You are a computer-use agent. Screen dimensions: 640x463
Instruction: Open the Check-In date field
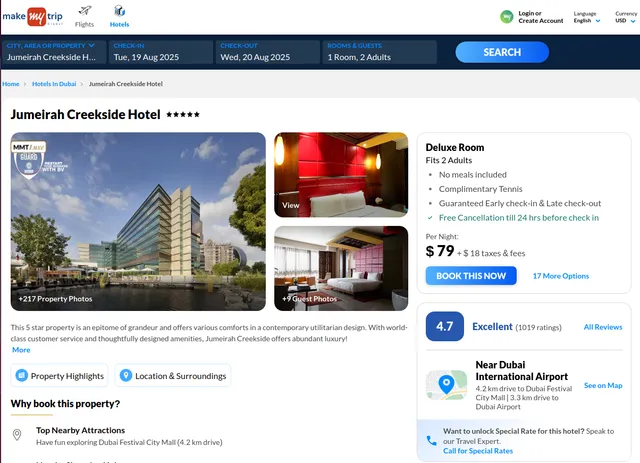click(x=161, y=52)
